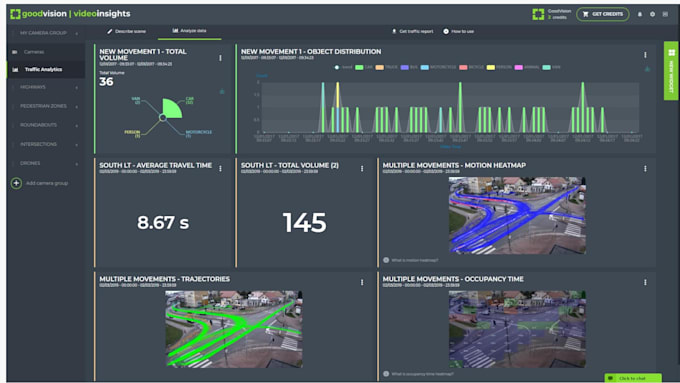Click the download icon on Get traffic report
This screenshot has height=383, width=680.
(394, 31)
